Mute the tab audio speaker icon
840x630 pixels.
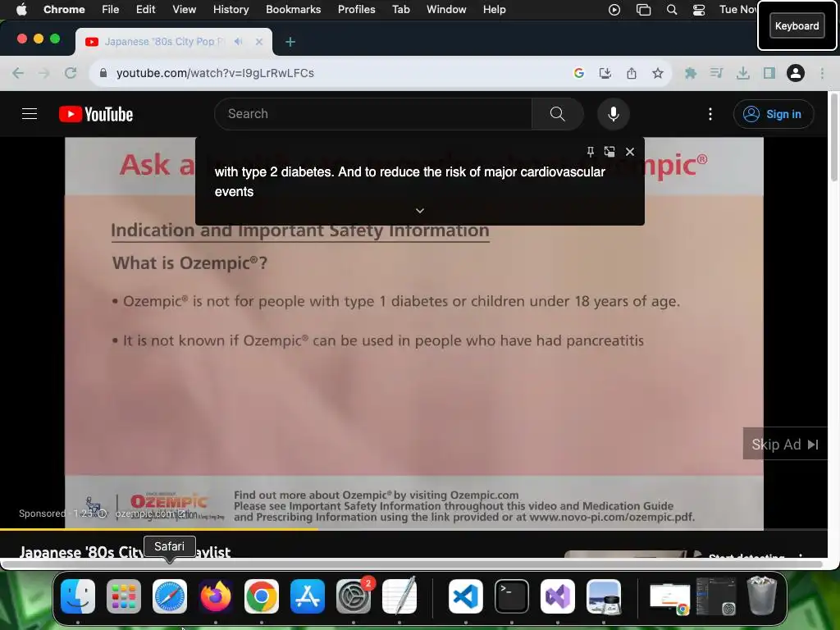[239, 41]
